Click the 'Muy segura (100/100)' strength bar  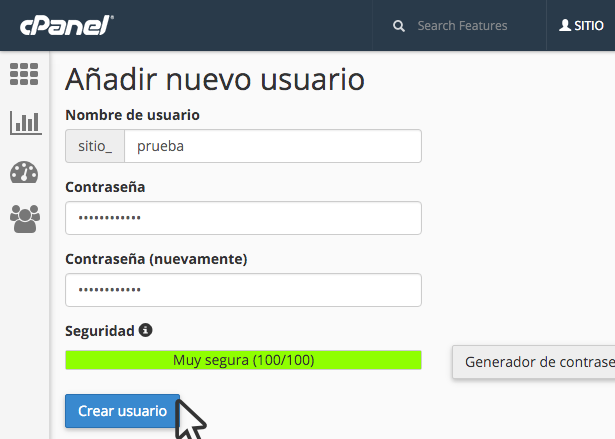(x=243, y=360)
